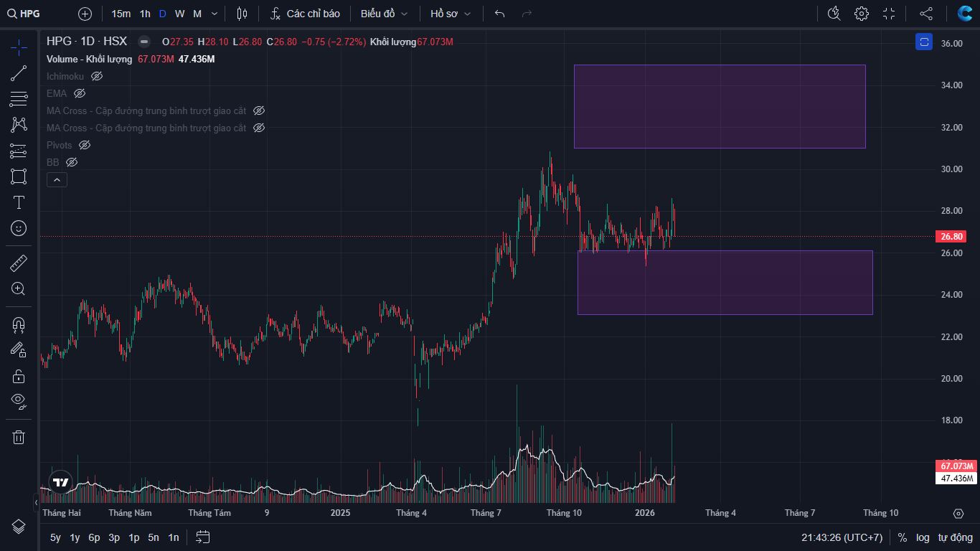Open the emoji icons tool
980x551 pixels.
click(x=19, y=228)
